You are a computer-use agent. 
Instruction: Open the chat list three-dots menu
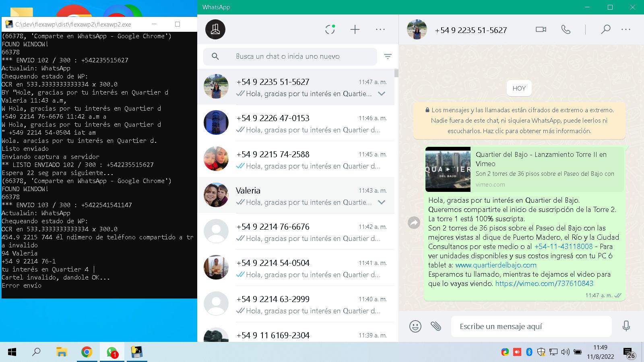380,29
